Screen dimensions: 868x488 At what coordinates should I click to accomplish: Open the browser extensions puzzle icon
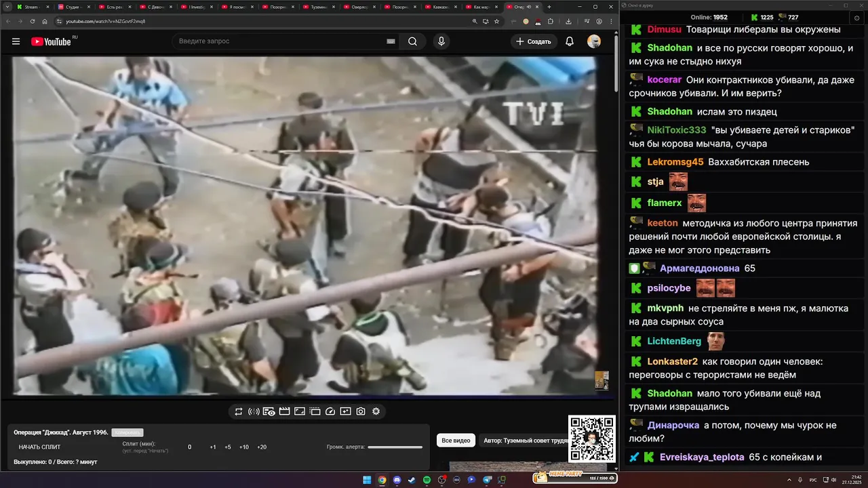pos(550,22)
